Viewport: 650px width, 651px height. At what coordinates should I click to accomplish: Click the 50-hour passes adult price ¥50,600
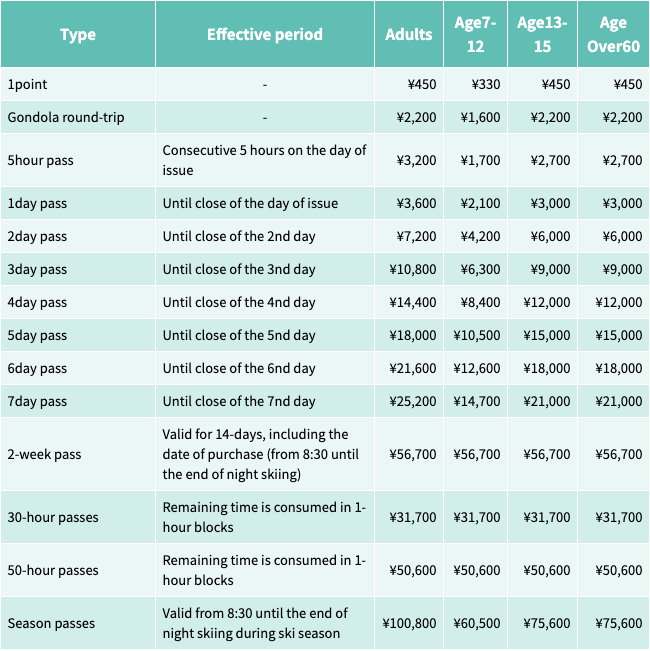413,570
